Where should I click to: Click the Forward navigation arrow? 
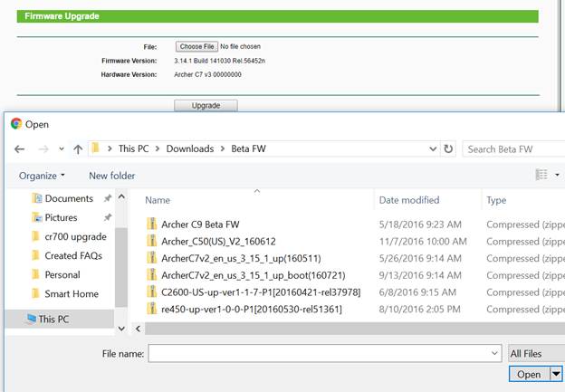click(42, 148)
